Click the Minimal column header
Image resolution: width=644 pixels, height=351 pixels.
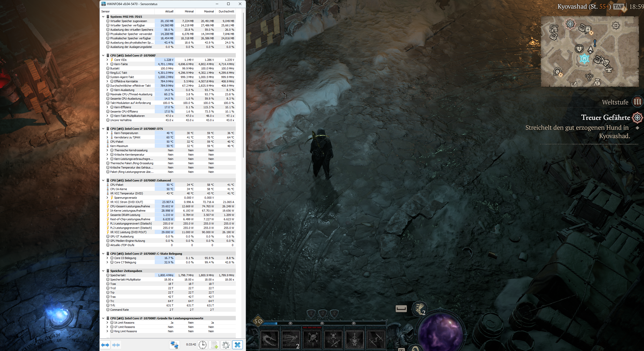[x=185, y=11]
